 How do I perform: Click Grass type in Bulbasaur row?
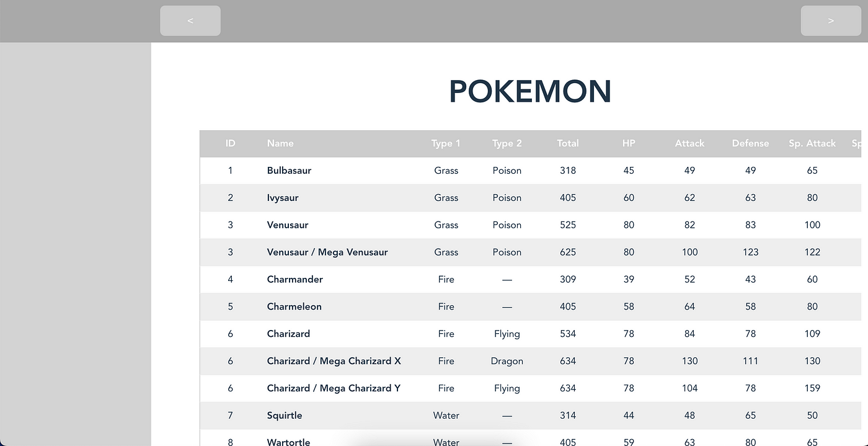446,171
